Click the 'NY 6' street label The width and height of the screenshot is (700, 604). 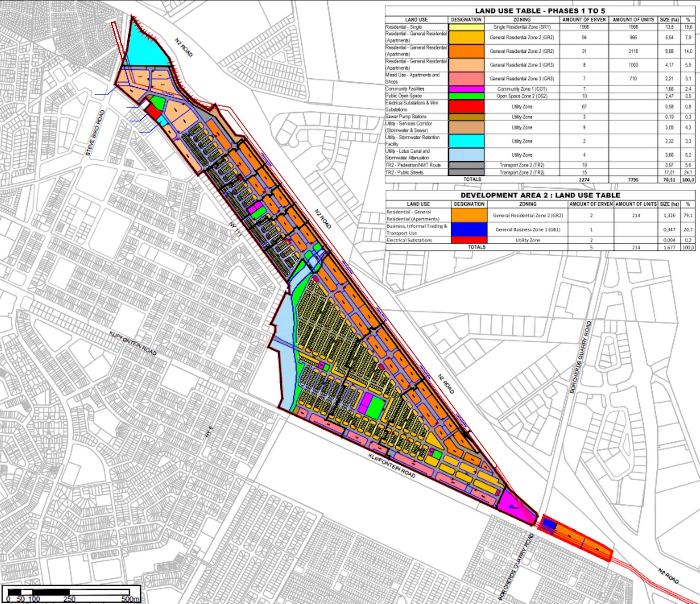pyautogui.click(x=209, y=432)
